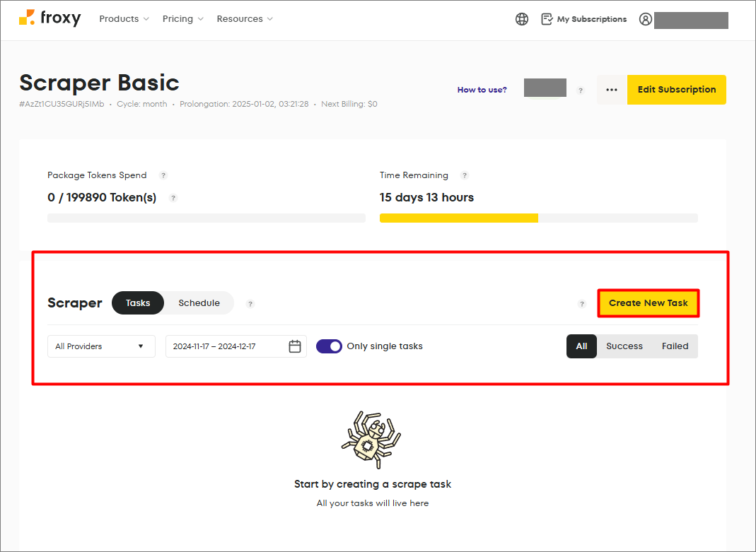Screen dimensions: 756x552
Task: Expand the Products menu
Action: 124,19
